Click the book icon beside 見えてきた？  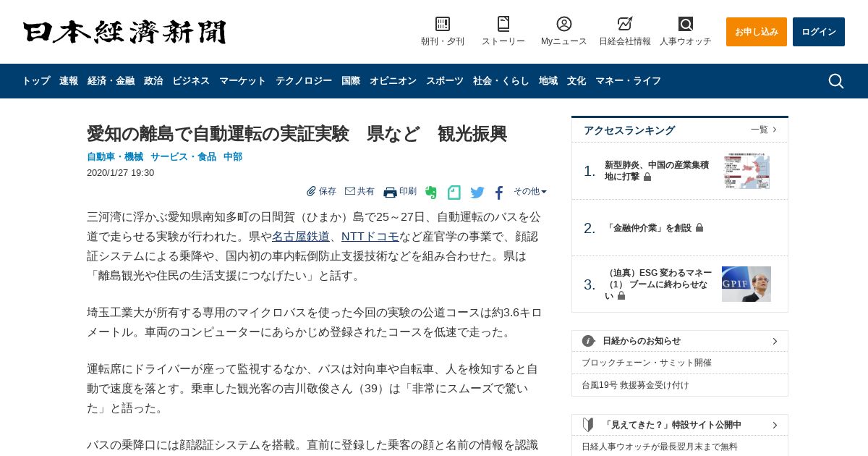588,425
